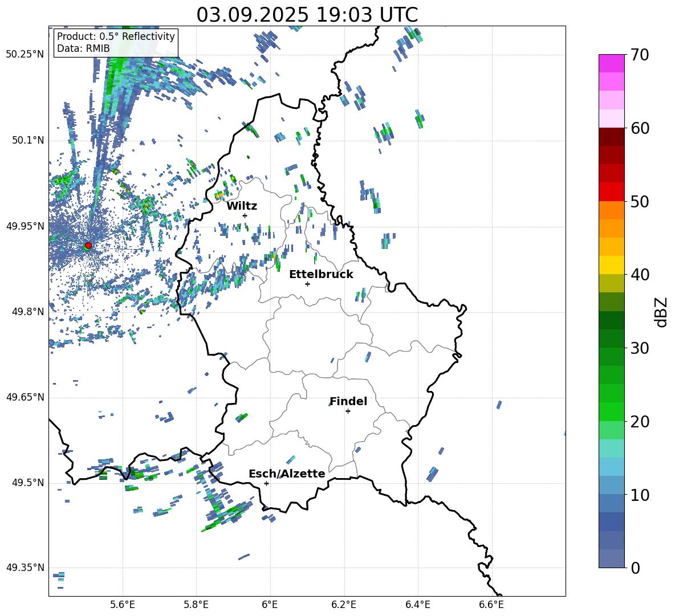This screenshot has height=616, width=675.
Task: Click the 20 tick on colorbar
Action: click(640, 422)
